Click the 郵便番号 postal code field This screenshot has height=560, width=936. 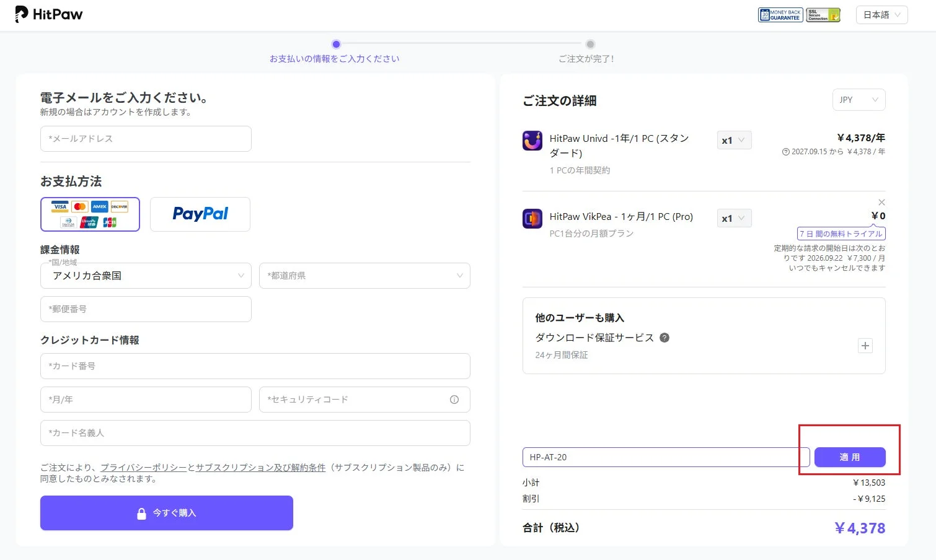click(x=146, y=309)
